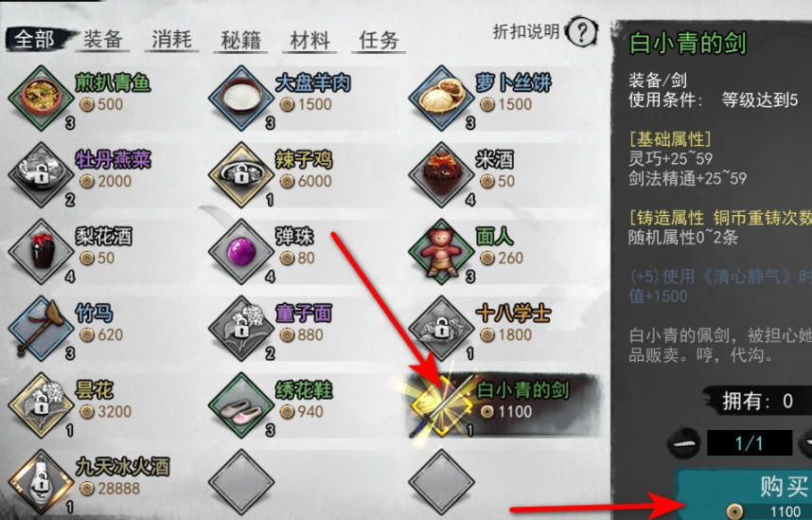
Task: Switch to the 装备 tab
Action: click(x=102, y=39)
